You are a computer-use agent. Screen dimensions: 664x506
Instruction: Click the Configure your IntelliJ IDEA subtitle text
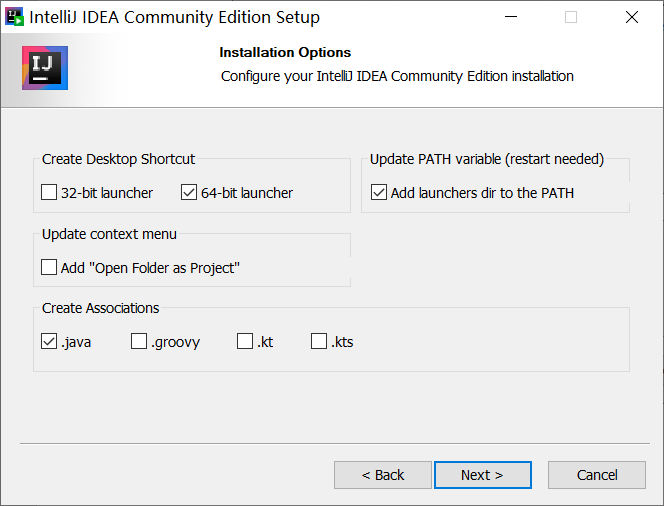[x=397, y=76]
